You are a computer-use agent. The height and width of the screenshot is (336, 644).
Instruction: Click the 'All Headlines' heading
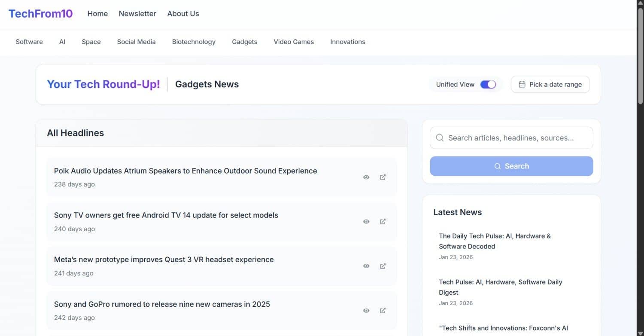pos(76,133)
